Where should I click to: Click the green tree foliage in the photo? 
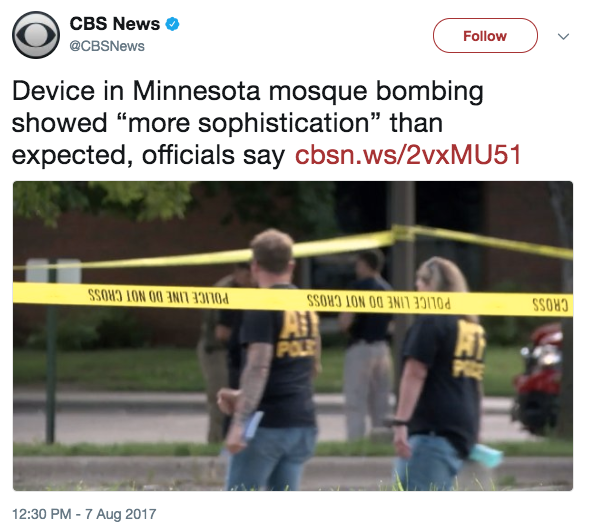click(102, 201)
